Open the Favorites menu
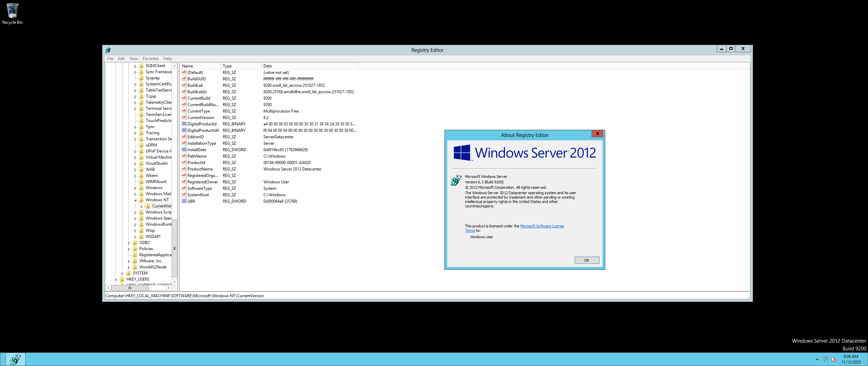 pyautogui.click(x=151, y=59)
